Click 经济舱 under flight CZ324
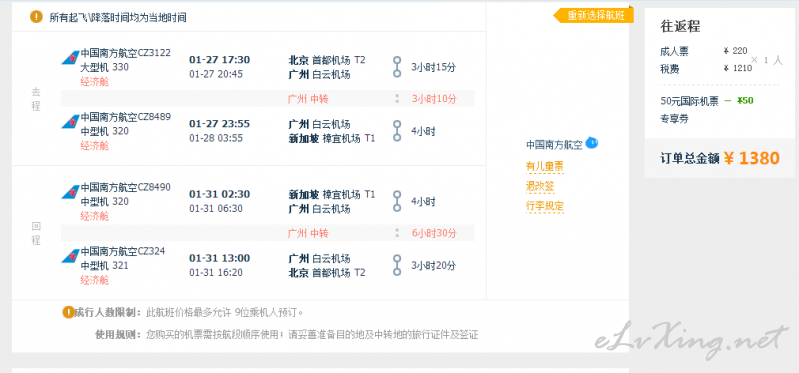This screenshot has width=799, height=373. (x=95, y=280)
